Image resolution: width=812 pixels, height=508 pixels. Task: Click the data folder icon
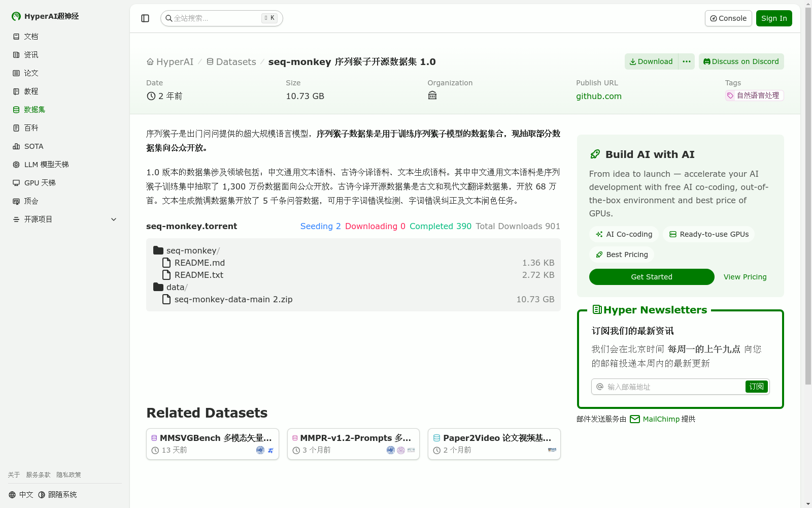[158, 287]
